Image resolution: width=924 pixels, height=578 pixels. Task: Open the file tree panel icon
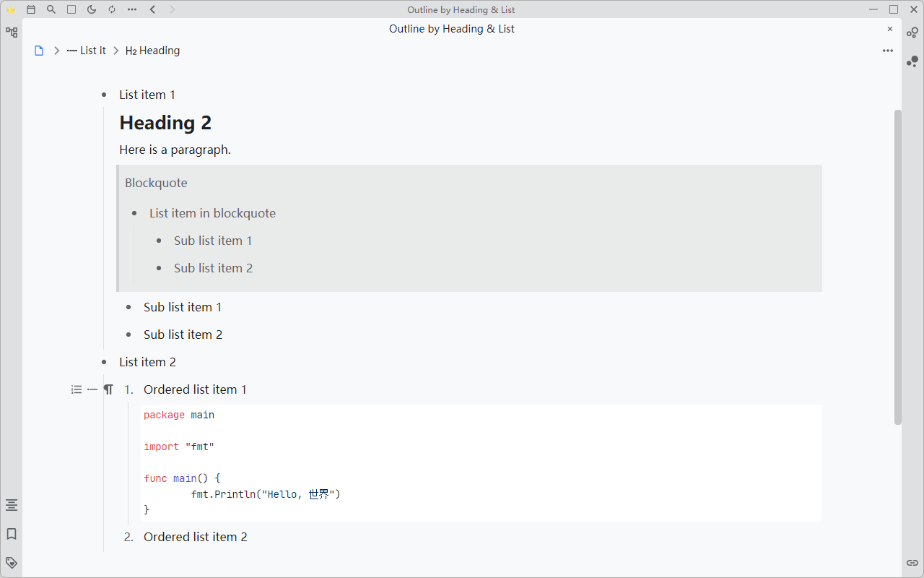tap(12, 33)
